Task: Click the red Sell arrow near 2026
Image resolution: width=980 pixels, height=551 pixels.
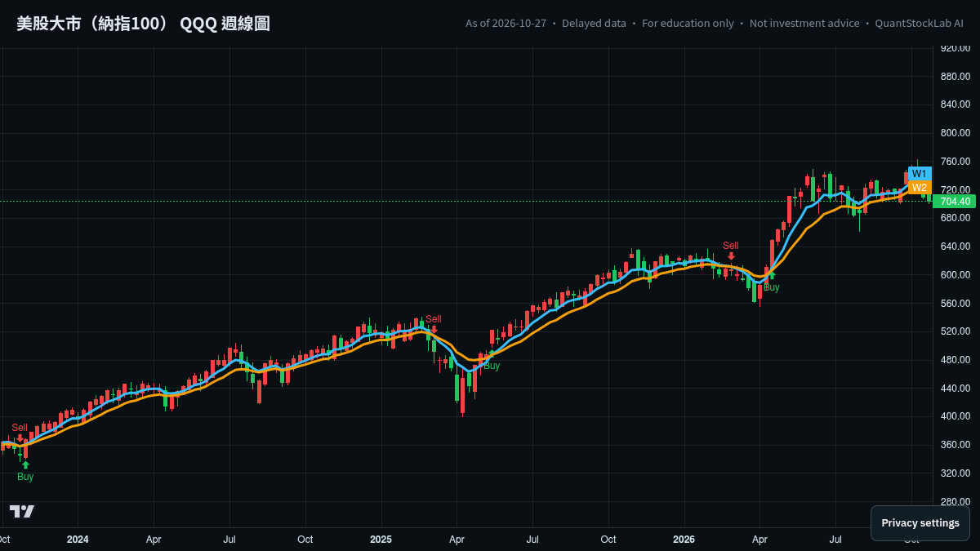Action: 731,256
